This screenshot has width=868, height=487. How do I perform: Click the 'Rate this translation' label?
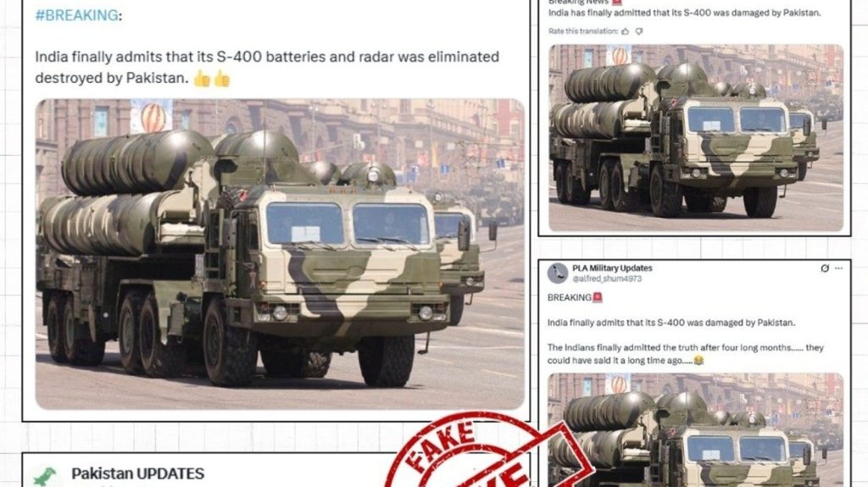click(583, 31)
